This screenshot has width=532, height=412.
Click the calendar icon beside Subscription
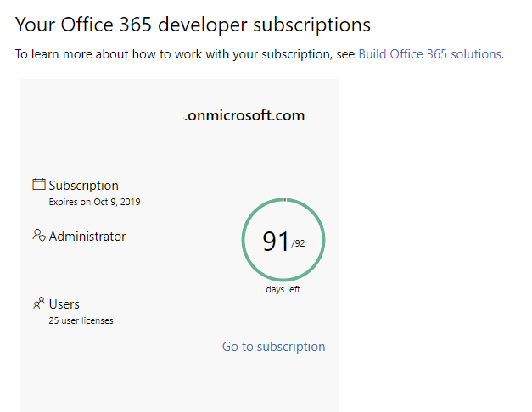39,184
